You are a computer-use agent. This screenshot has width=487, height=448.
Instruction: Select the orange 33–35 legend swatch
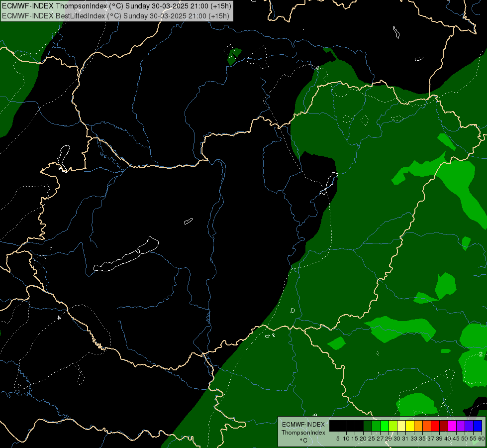click(x=418, y=426)
